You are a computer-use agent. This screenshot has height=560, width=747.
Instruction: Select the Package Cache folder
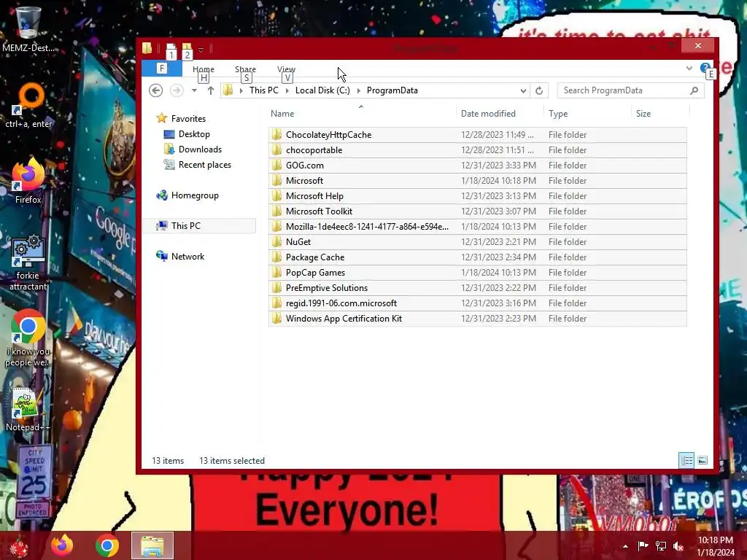point(477,257)
